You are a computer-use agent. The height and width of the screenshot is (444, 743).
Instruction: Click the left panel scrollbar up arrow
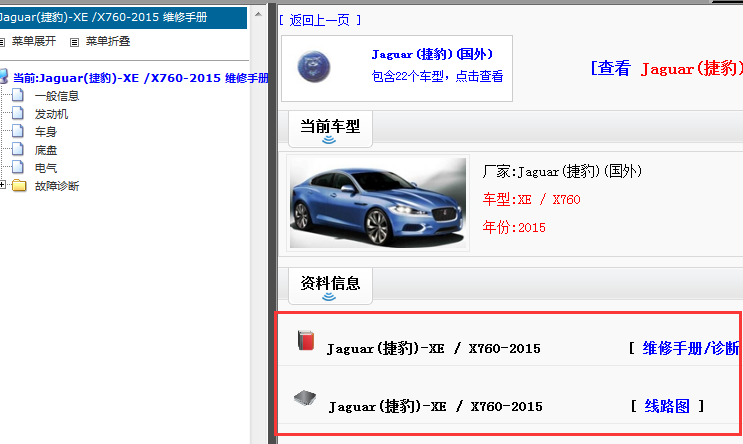(x=258, y=14)
